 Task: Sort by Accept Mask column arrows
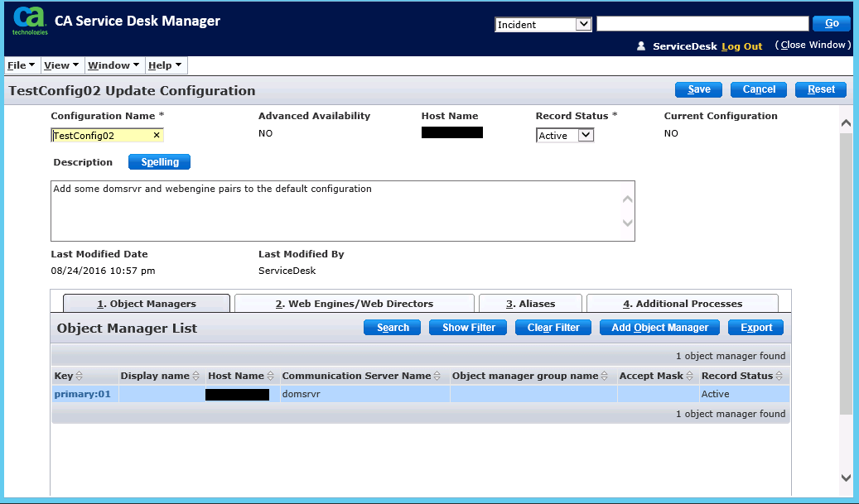coord(690,377)
